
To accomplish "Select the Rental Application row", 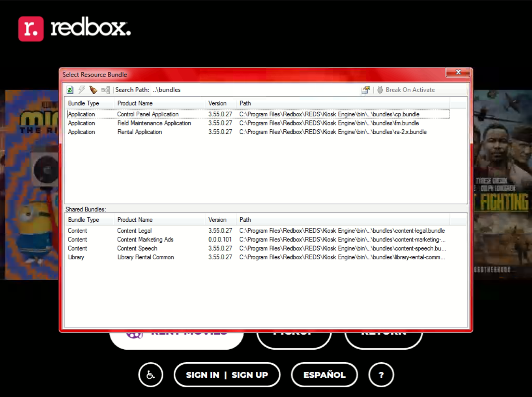I will pos(258,132).
